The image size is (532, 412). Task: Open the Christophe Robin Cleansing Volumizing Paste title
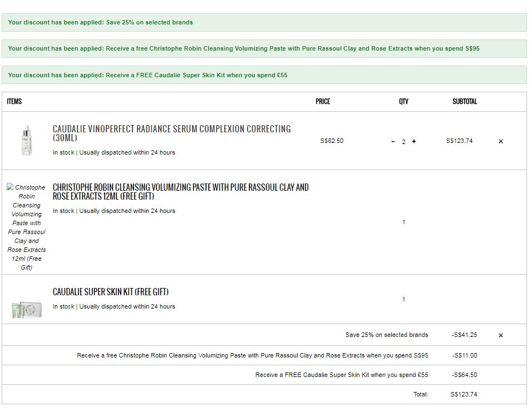180,191
